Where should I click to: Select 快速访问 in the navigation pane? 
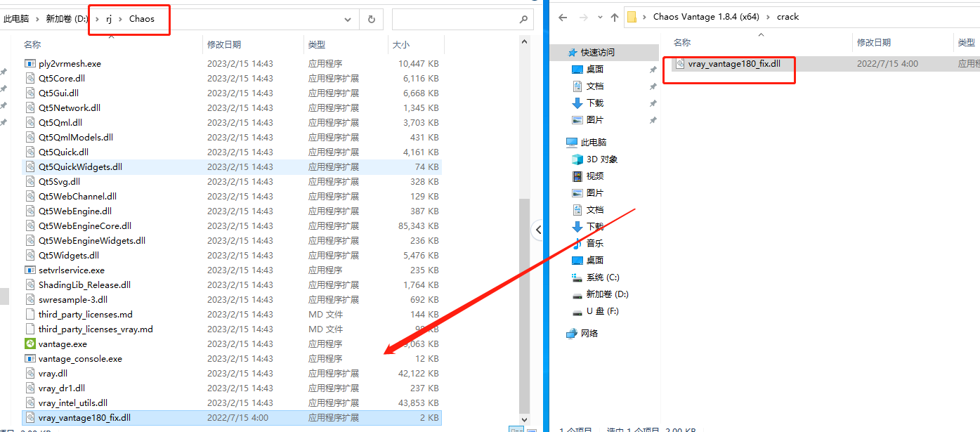(x=596, y=53)
